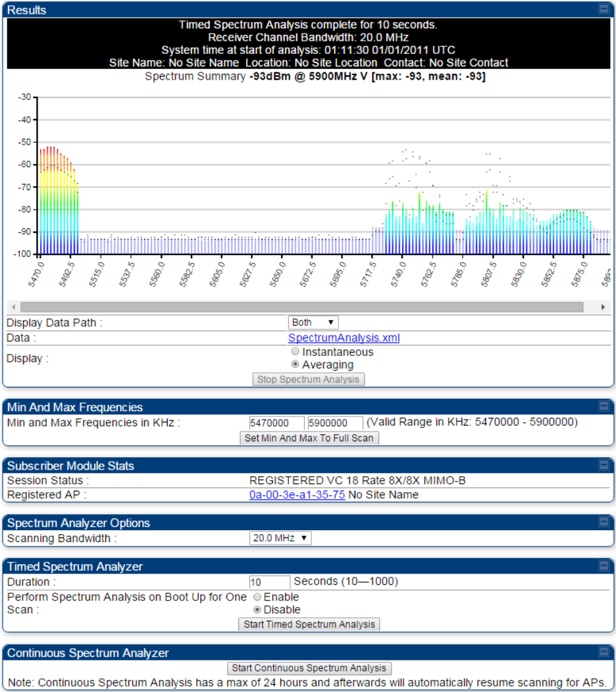Image resolution: width=616 pixels, height=692 pixels.
Task: Select Disable for boot up scan
Action: pyautogui.click(x=257, y=610)
